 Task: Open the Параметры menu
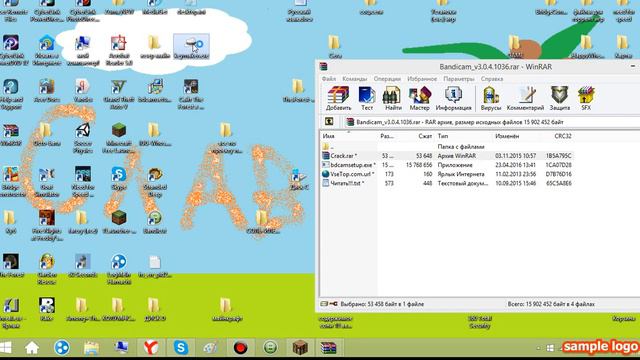(x=459, y=79)
